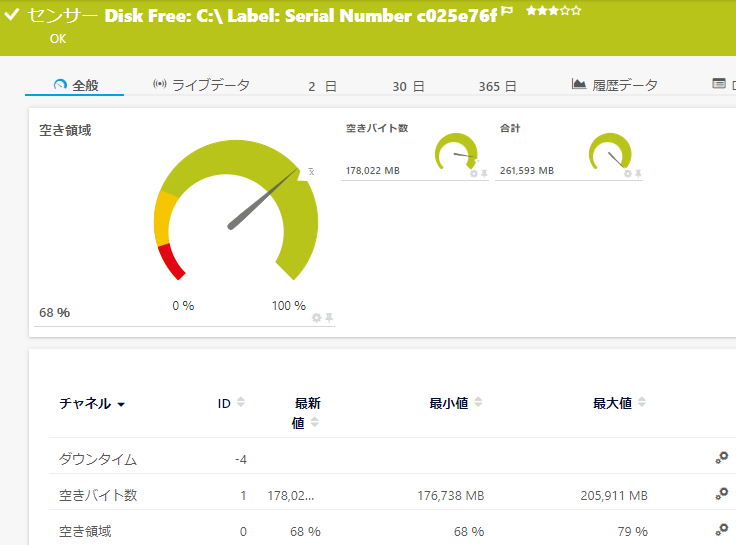
Task: Set sensor priority to five stars
Action: tap(576, 10)
